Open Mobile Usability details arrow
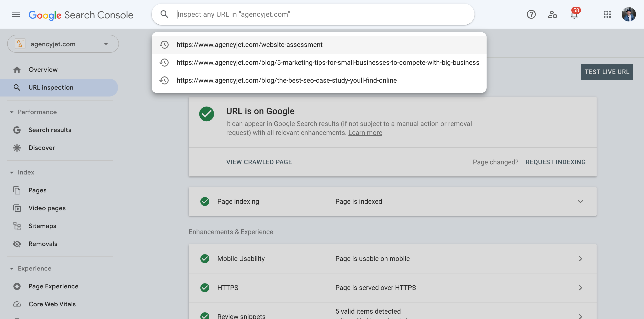Viewport: 644px width, 319px height. [x=580, y=258]
